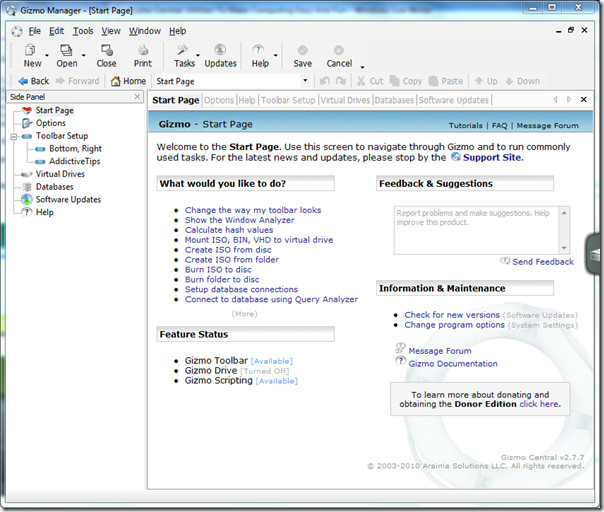Close the Side Panel
Screen dimensions: 604x512
(137, 97)
